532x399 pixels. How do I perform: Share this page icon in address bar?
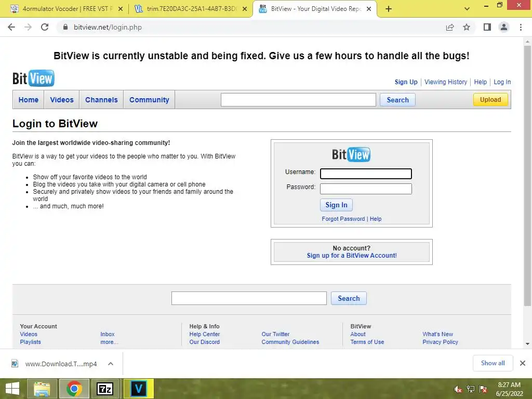click(x=450, y=27)
